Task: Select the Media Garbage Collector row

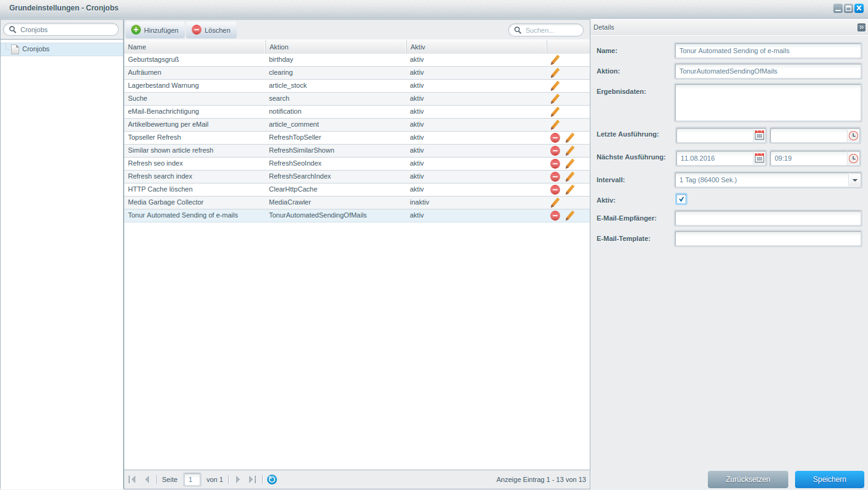Action: [357, 202]
